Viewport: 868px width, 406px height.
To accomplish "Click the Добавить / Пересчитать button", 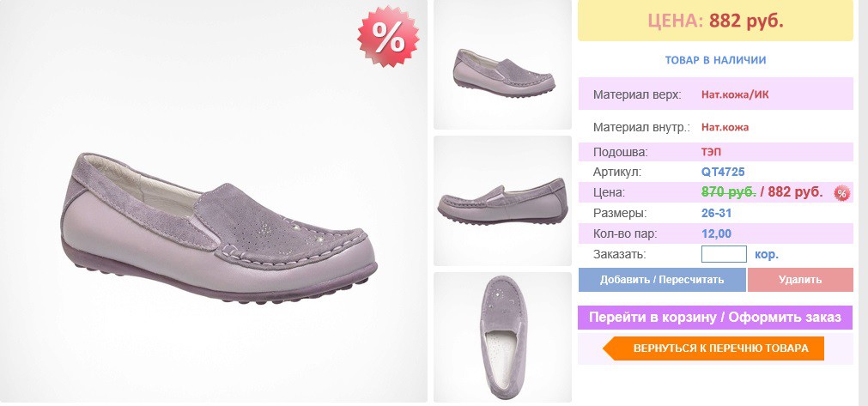I will 662,279.
